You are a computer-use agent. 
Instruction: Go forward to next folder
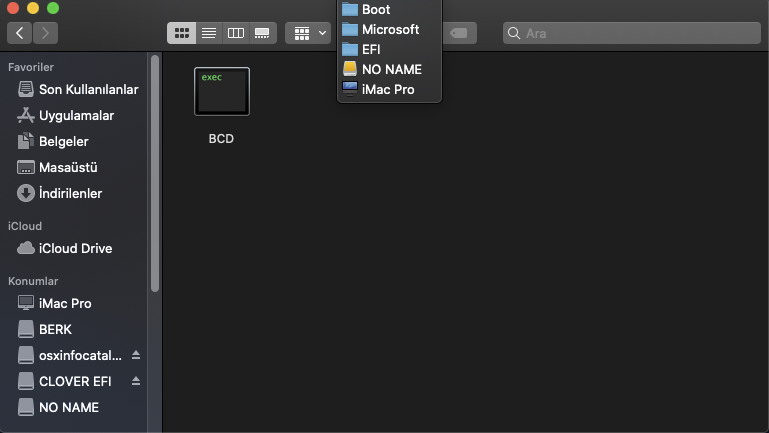[x=45, y=33]
